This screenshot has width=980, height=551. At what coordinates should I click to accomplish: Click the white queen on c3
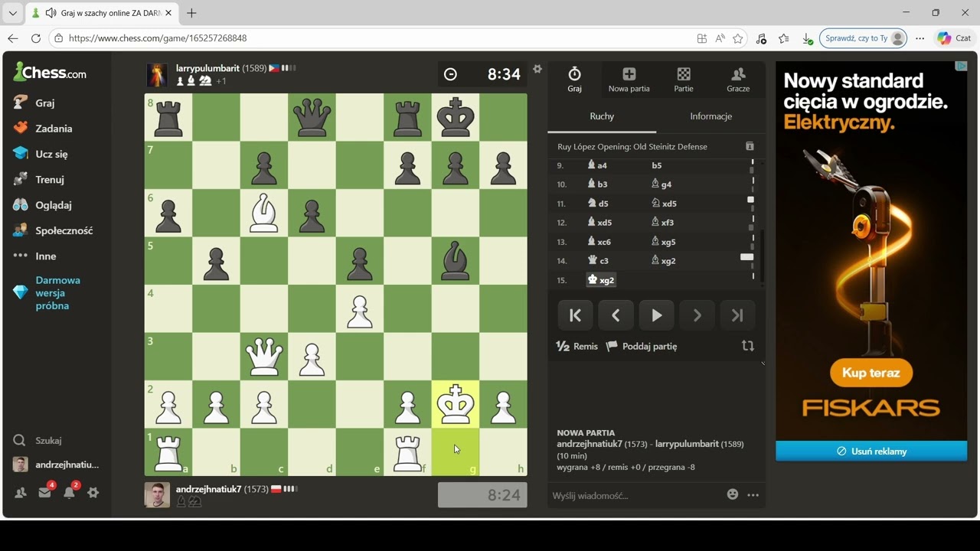(264, 357)
